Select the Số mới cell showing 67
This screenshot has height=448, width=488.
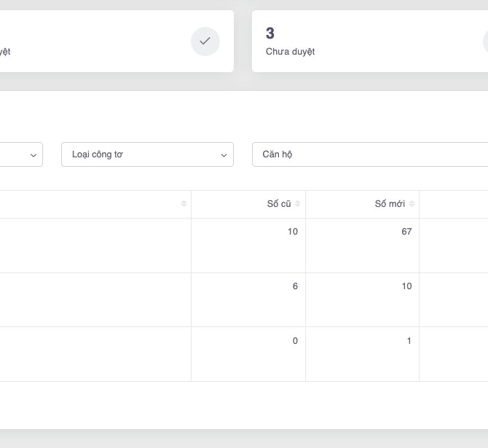[406, 232]
